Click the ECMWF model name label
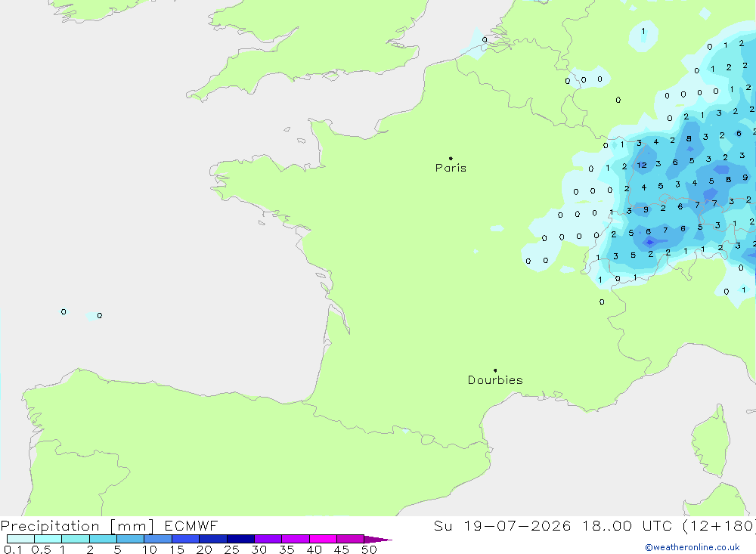The width and height of the screenshot is (756, 554). [x=191, y=525]
